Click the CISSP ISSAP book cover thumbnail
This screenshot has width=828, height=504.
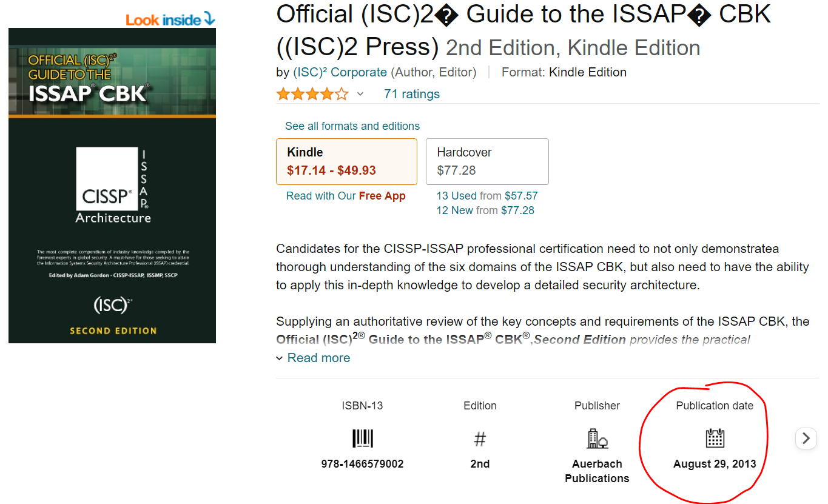click(x=112, y=186)
